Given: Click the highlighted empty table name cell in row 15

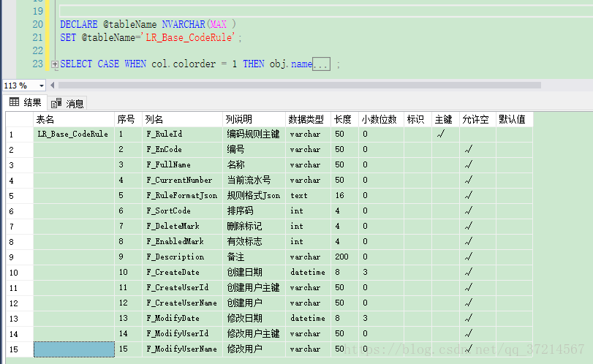Looking at the screenshot, I should (74, 349).
